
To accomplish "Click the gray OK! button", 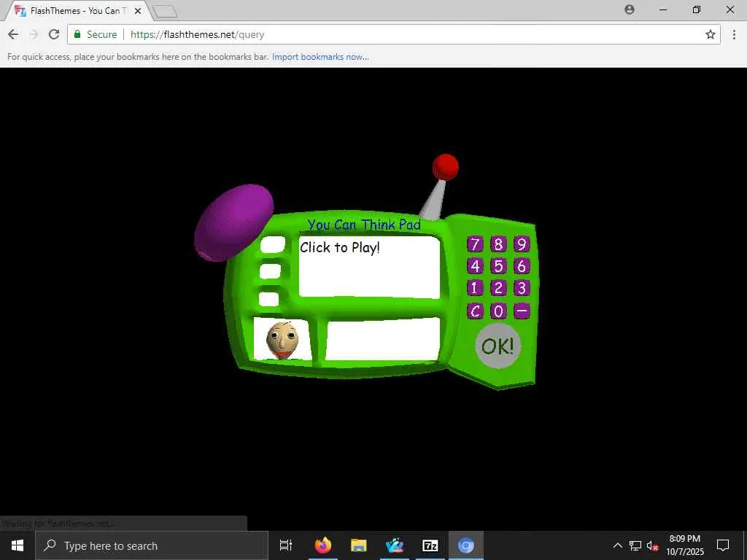I will tap(498, 346).
